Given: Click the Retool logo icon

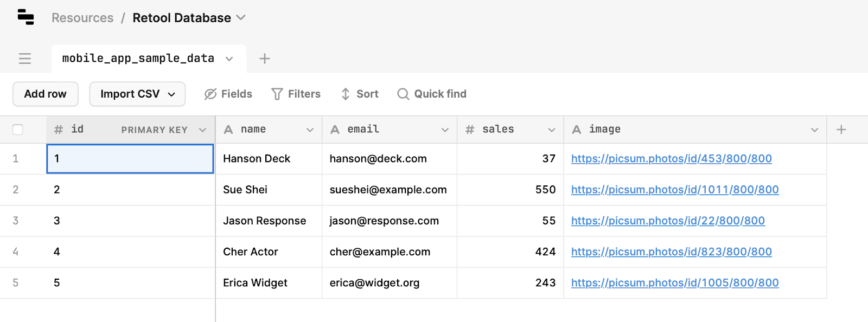Looking at the screenshot, I should [x=25, y=17].
